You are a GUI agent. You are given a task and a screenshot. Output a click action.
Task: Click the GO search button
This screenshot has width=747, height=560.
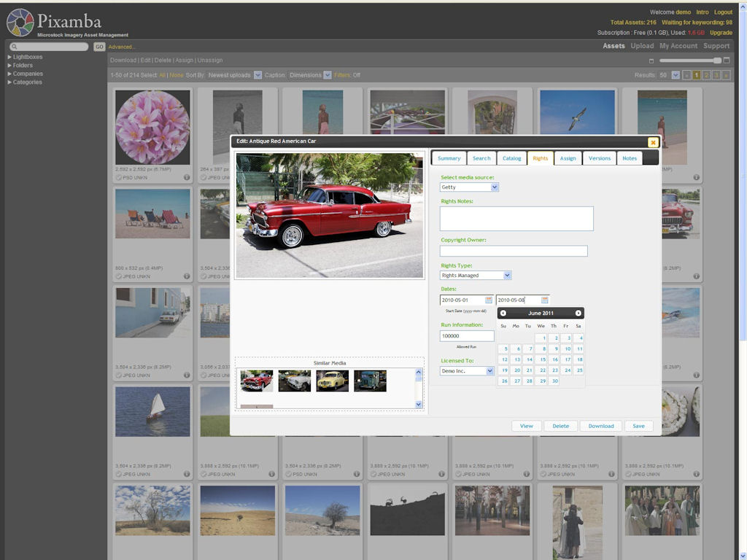(99, 47)
